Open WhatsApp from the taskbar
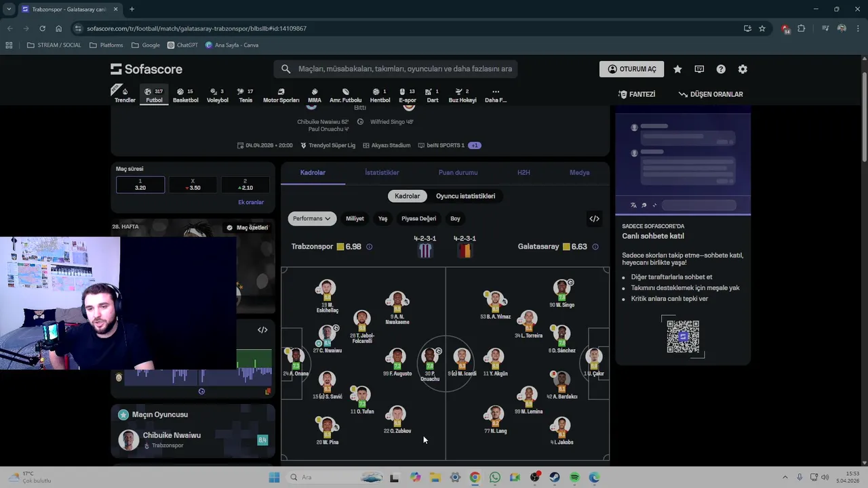The image size is (868, 488). pyautogui.click(x=495, y=477)
